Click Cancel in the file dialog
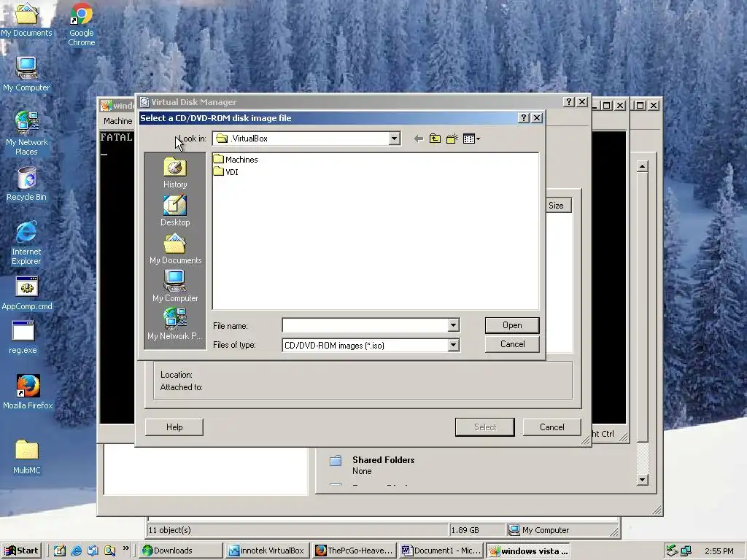The image size is (747, 560). (x=512, y=344)
